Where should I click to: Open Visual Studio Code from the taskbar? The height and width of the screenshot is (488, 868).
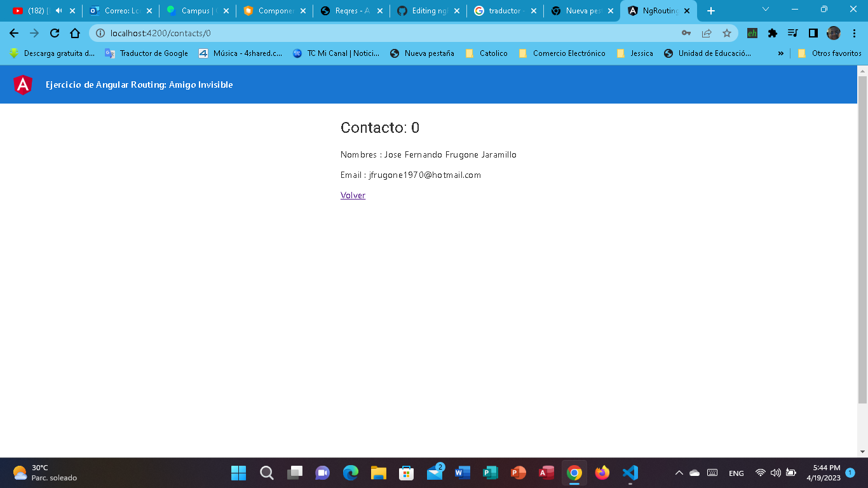630,473
